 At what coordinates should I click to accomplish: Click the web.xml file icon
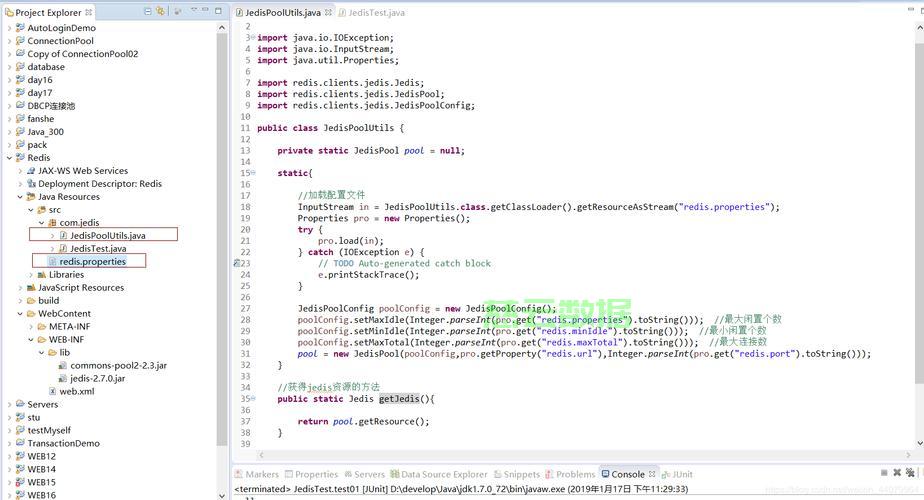[x=52, y=391]
